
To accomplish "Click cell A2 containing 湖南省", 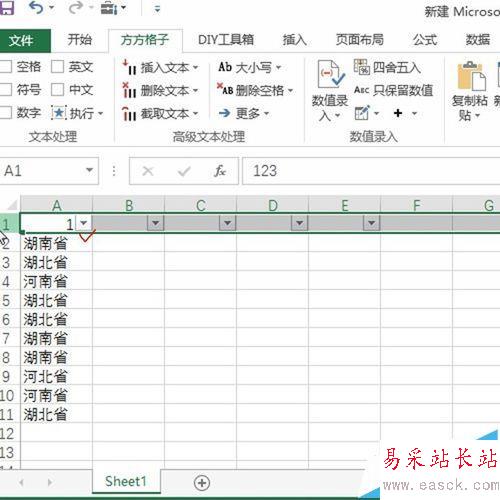I will coord(56,243).
